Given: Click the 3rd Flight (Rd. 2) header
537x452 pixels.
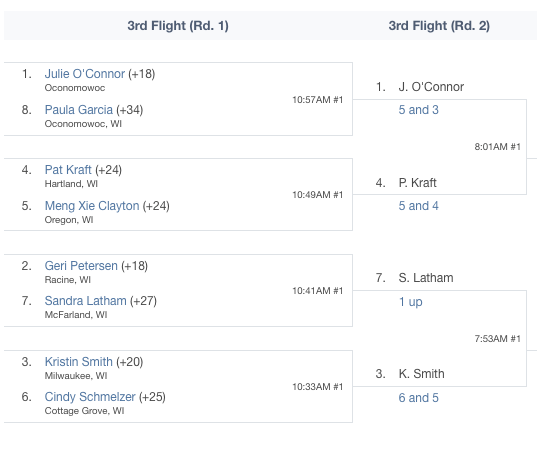Looking at the screenshot, I should pyautogui.click(x=439, y=26).
